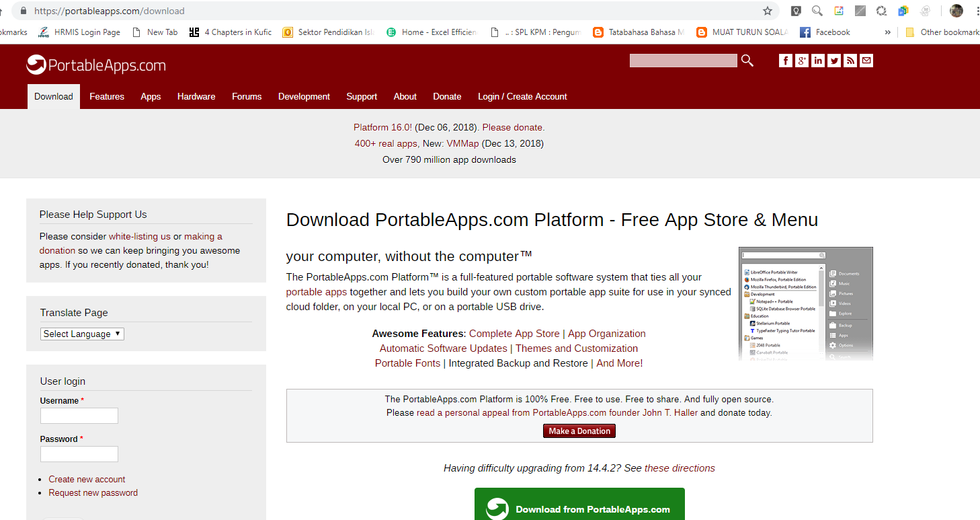Click the lightbulb extension icon

797,11
